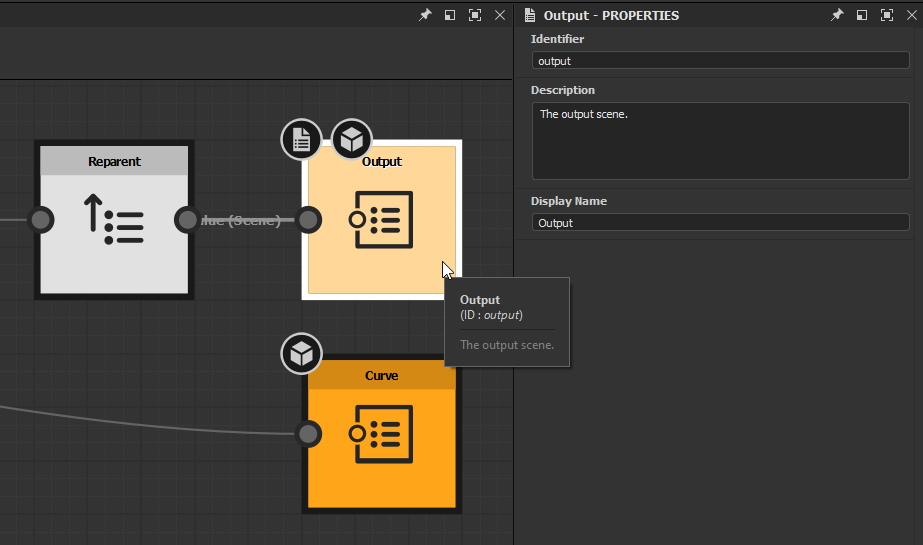Pin the graph view panel
This screenshot has width=923, height=545.
pyautogui.click(x=424, y=16)
